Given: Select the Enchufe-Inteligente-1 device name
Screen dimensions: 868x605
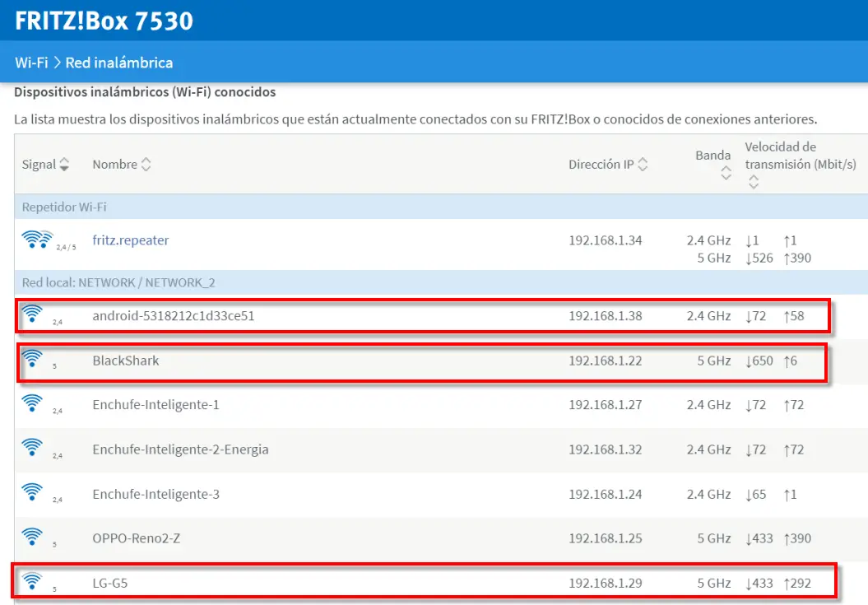Looking at the screenshot, I should tap(155, 405).
